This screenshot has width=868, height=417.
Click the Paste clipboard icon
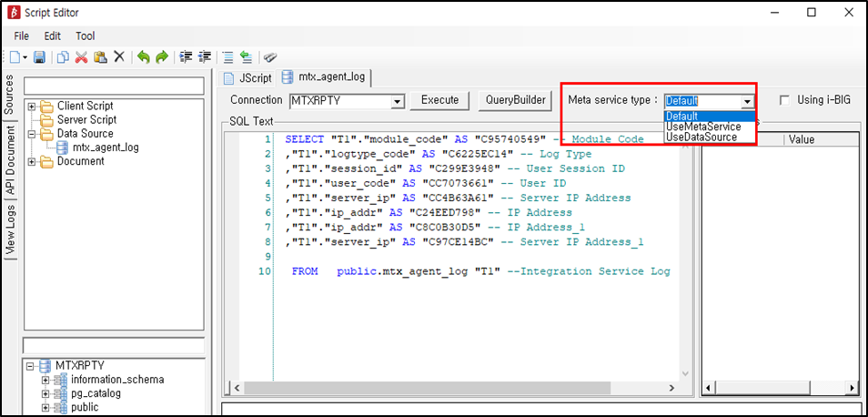pos(100,57)
